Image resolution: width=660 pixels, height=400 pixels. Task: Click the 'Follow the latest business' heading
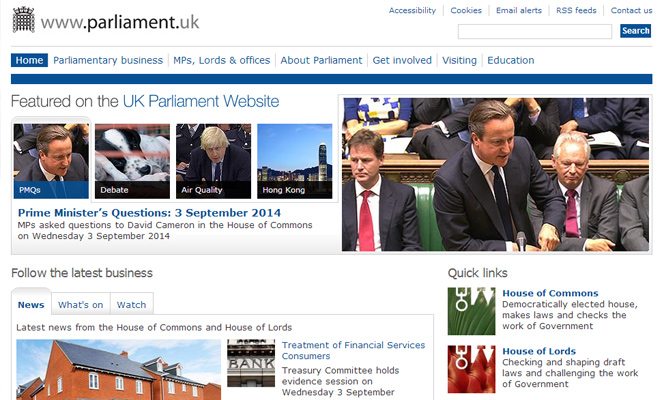[x=82, y=273]
